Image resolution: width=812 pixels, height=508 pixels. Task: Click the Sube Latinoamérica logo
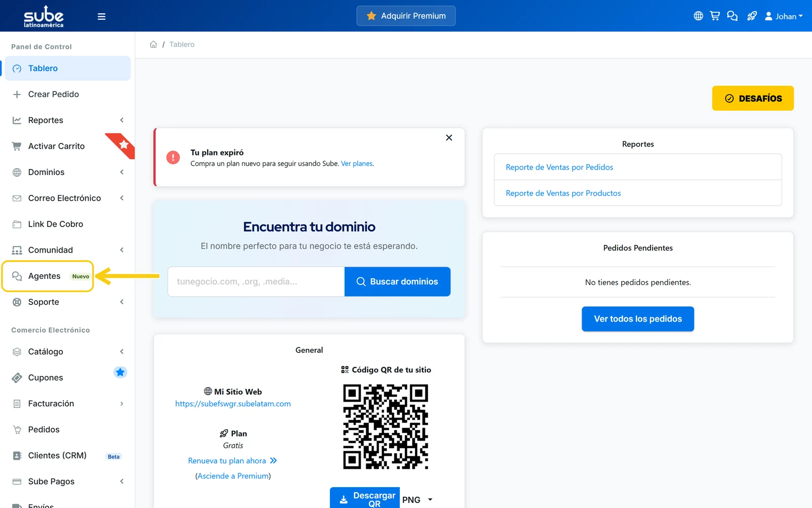tap(44, 16)
